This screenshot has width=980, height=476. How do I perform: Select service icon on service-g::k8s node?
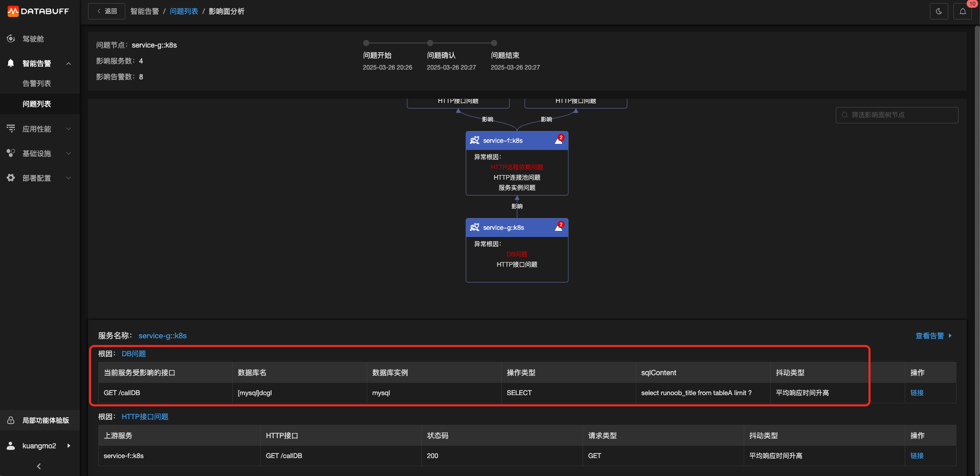pyautogui.click(x=475, y=227)
